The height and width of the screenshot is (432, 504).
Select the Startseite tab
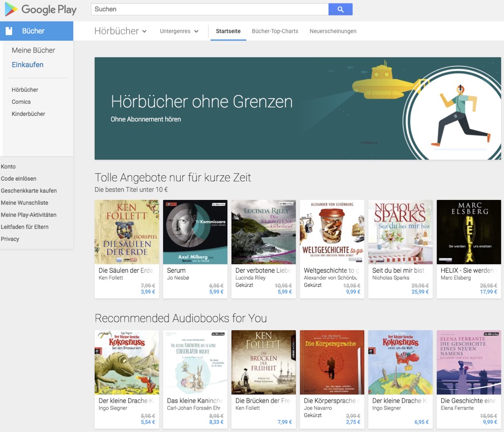click(228, 31)
